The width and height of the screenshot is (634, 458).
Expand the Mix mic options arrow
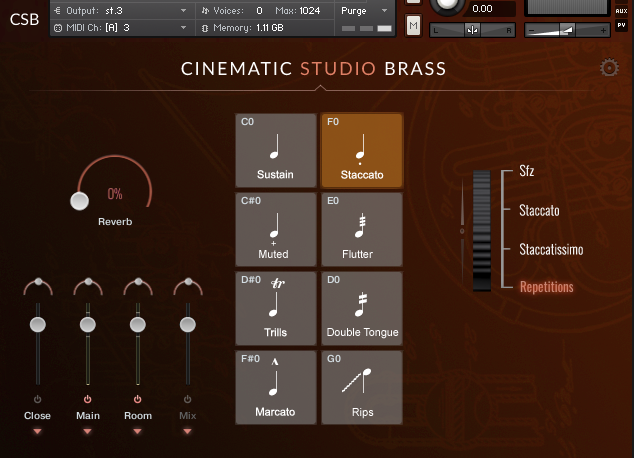pyautogui.click(x=188, y=431)
